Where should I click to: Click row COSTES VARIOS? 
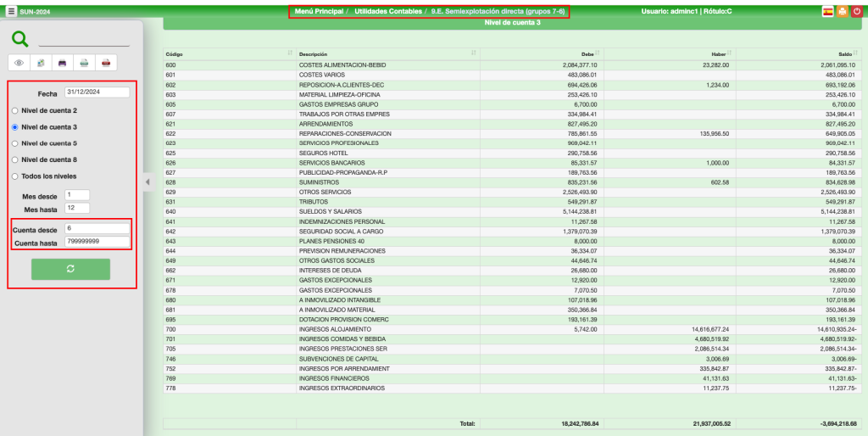tap(513, 75)
